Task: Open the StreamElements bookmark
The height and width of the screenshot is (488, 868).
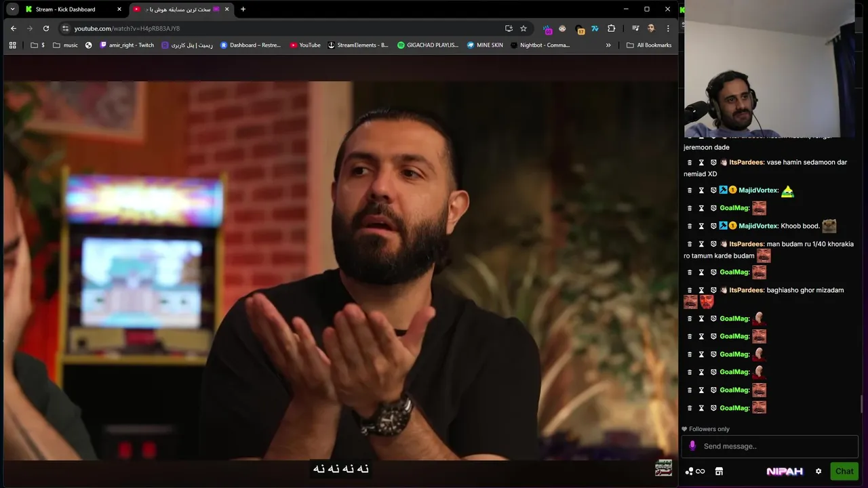Action: point(358,45)
